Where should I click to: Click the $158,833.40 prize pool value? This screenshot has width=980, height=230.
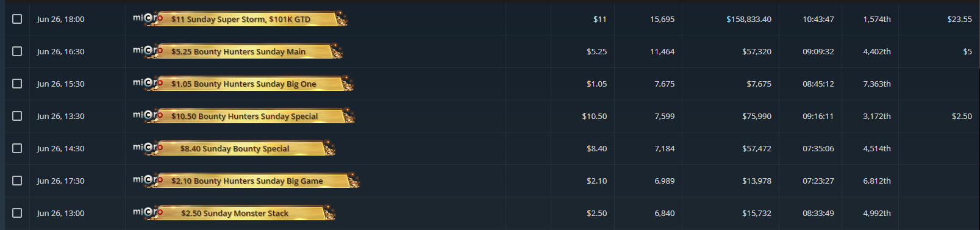[749, 19]
